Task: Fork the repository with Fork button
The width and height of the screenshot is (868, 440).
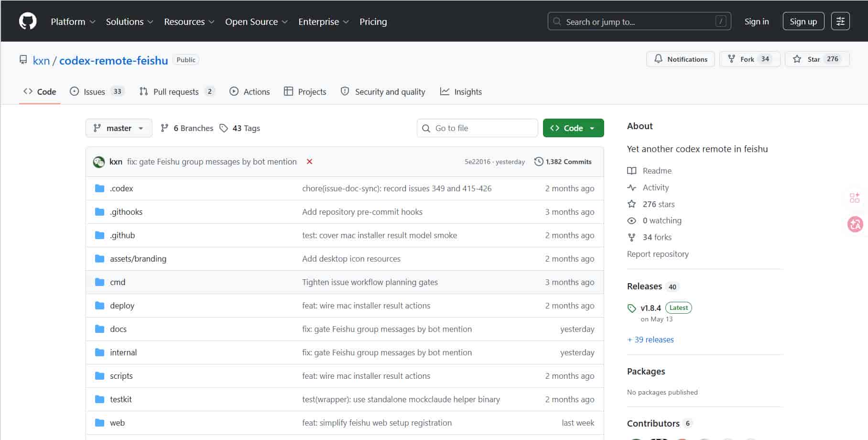Action: tap(749, 59)
